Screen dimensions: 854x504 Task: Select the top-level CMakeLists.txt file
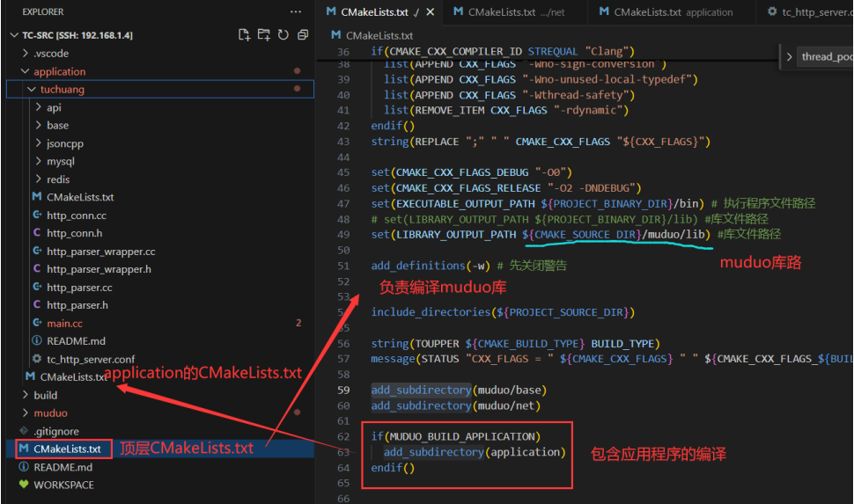pos(67,449)
